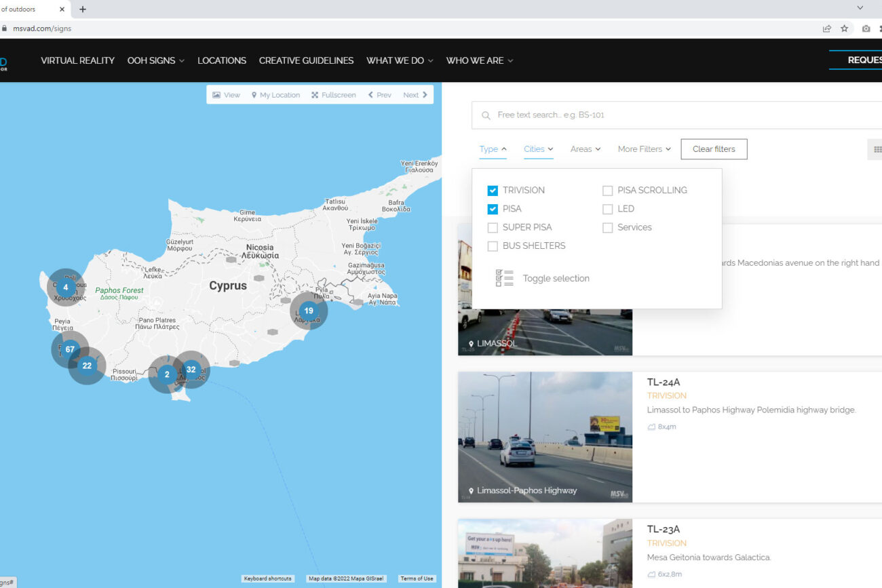Image resolution: width=882 pixels, height=588 pixels.
Task: Go to CREATIVE GUIDELINES page
Action: pos(306,60)
